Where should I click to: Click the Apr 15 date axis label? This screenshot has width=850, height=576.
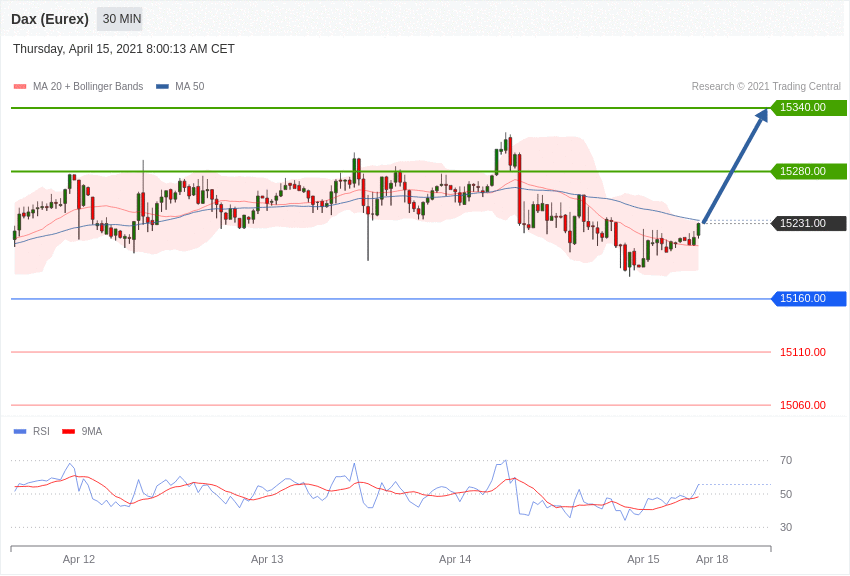(643, 559)
